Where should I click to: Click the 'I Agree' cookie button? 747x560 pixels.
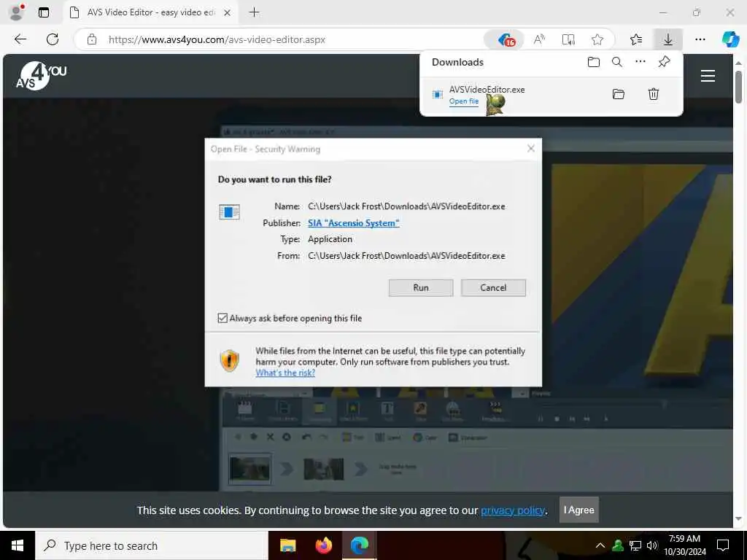[578, 510]
